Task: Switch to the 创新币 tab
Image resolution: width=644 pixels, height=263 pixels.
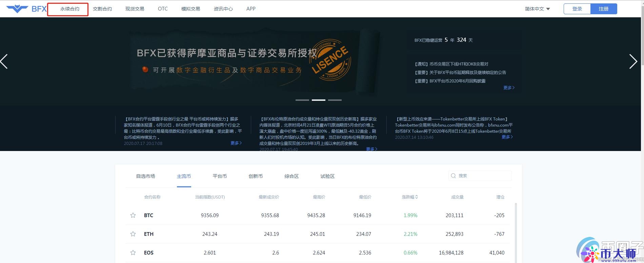Action: point(256,176)
